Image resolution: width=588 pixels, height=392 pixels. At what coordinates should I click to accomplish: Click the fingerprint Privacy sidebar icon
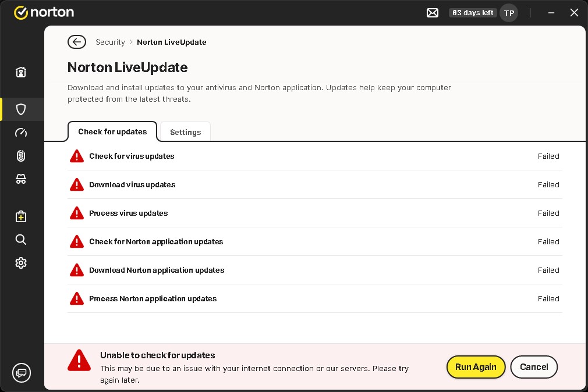(21, 156)
